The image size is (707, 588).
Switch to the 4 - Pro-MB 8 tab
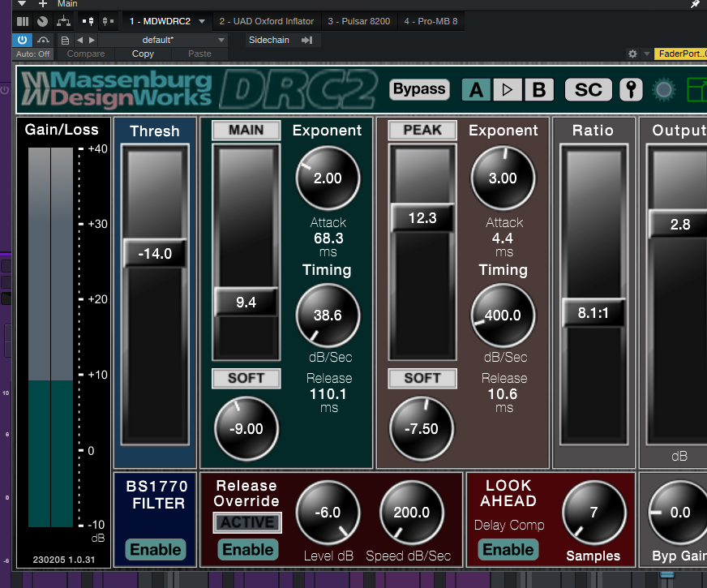(x=431, y=21)
